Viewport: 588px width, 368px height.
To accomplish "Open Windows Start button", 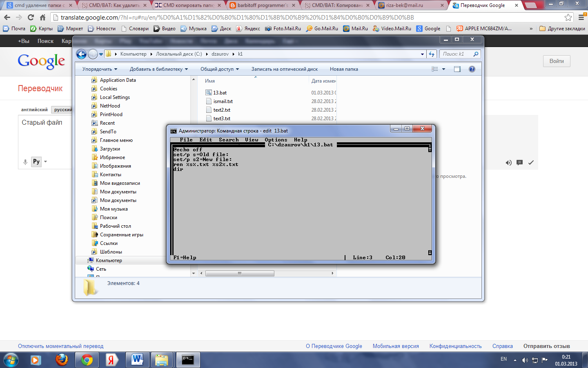I will [x=10, y=360].
